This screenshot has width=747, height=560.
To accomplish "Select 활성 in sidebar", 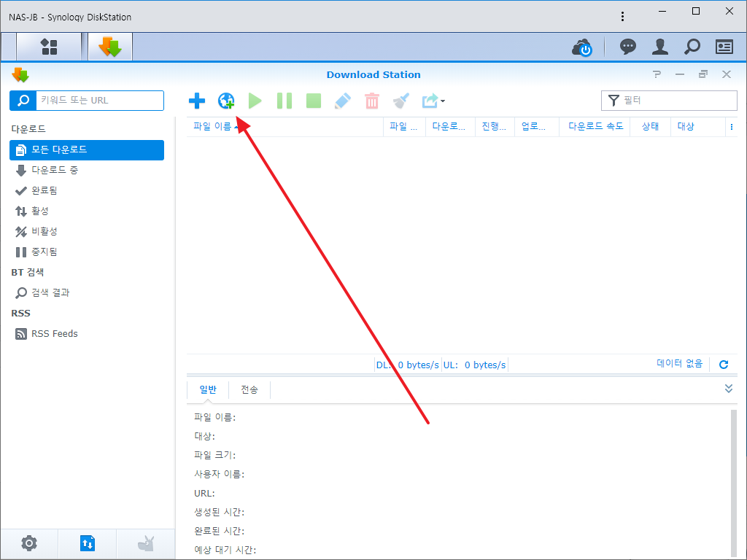I will point(87,211).
